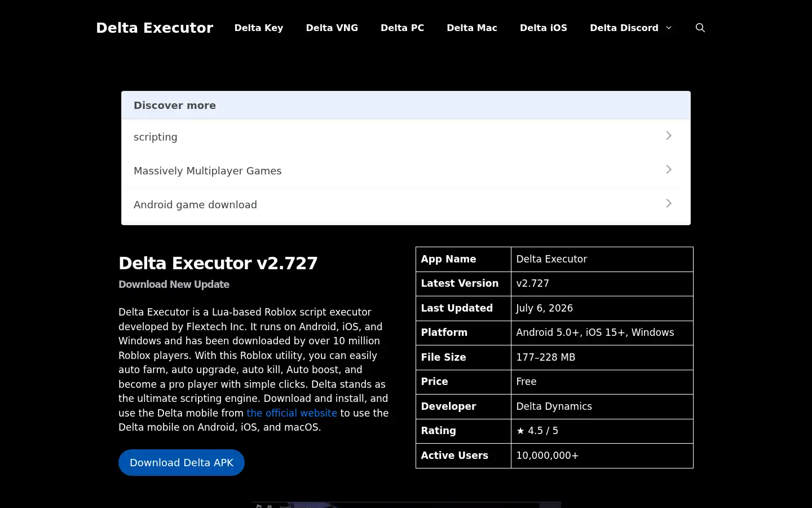The width and height of the screenshot is (812, 508).
Task: Click the v2.727 table cell
Action: click(x=602, y=283)
